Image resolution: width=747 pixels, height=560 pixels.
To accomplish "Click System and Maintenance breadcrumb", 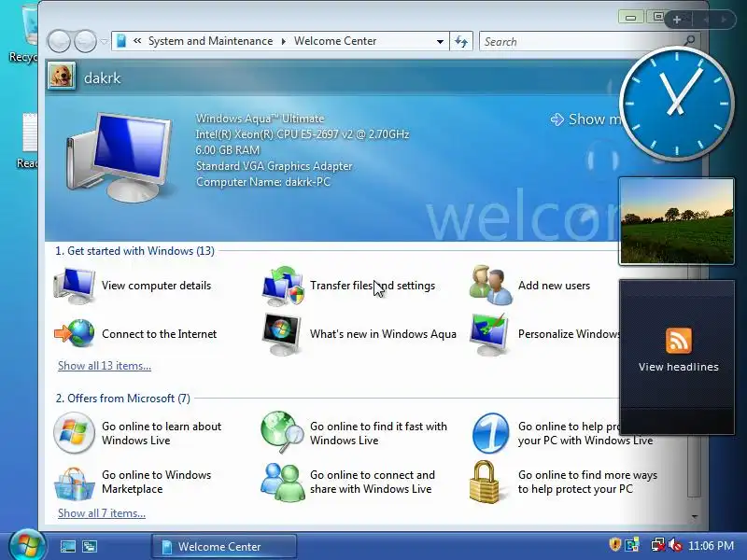I will pos(211,41).
